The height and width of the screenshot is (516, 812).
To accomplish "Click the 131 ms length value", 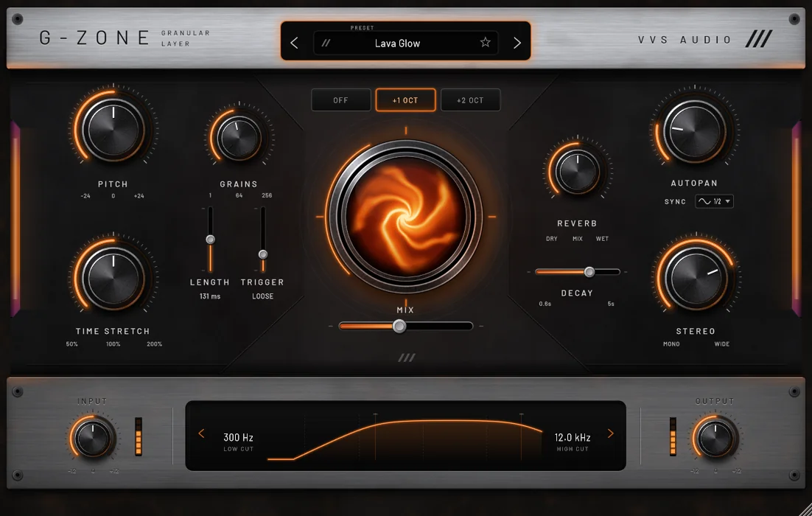I will tap(210, 296).
